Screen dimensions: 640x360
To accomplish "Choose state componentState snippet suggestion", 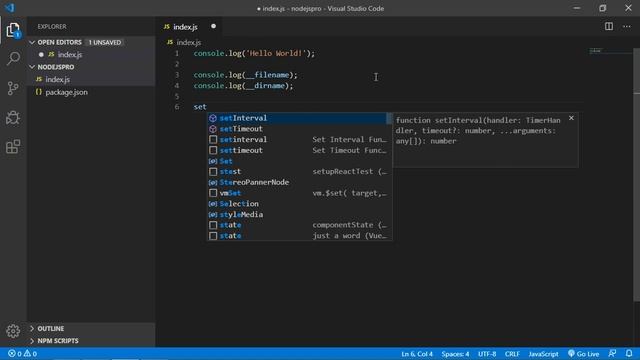I will pyautogui.click(x=297, y=225).
